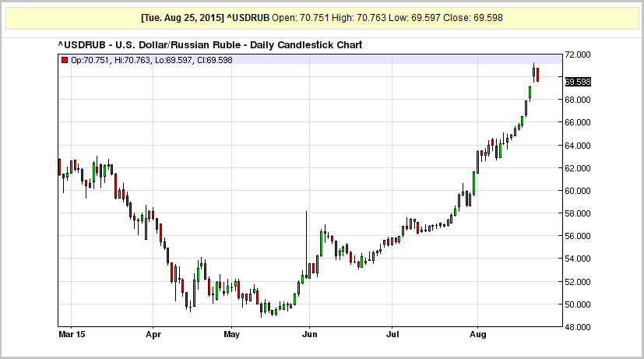The image size is (644, 359).
Task: Click the 52.000 price axis label
Action: (578, 282)
